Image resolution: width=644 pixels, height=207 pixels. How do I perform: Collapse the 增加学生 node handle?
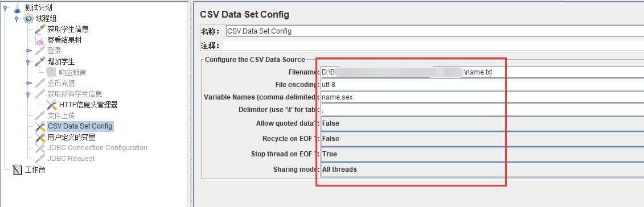[28, 62]
